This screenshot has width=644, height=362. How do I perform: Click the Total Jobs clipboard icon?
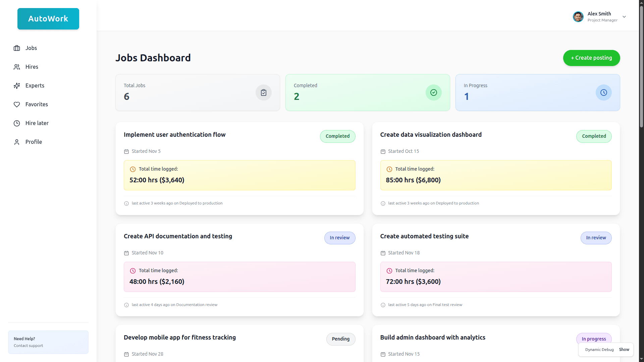(264, 93)
